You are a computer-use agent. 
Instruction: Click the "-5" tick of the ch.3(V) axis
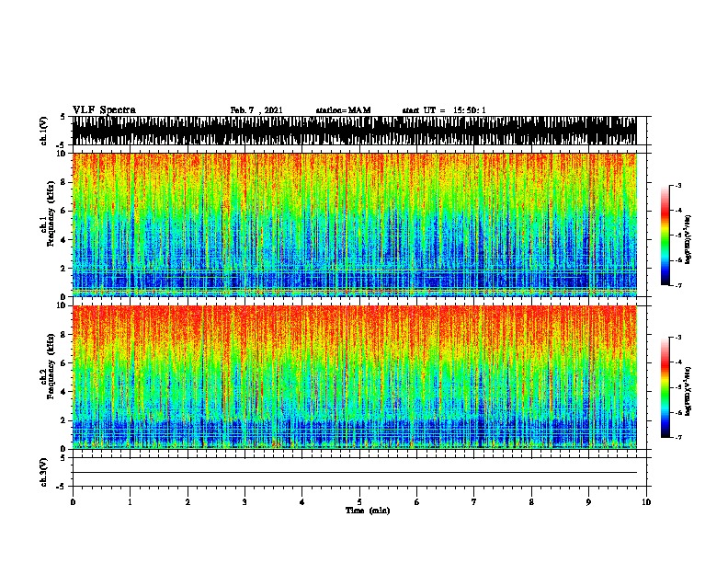[63, 487]
